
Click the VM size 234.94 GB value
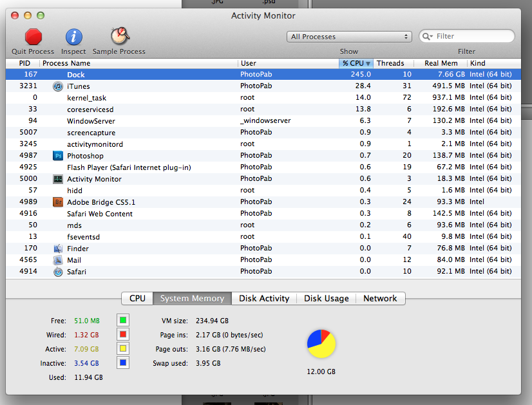click(212, 321)
